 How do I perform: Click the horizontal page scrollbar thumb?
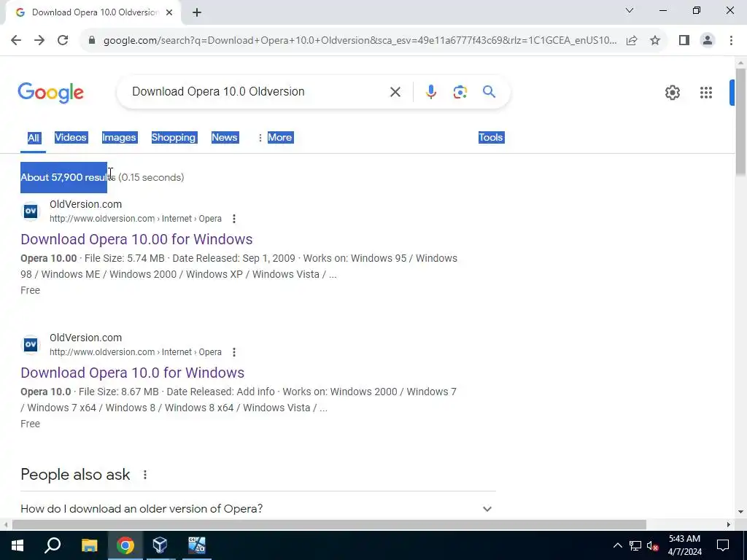click(x=329, y=525)
